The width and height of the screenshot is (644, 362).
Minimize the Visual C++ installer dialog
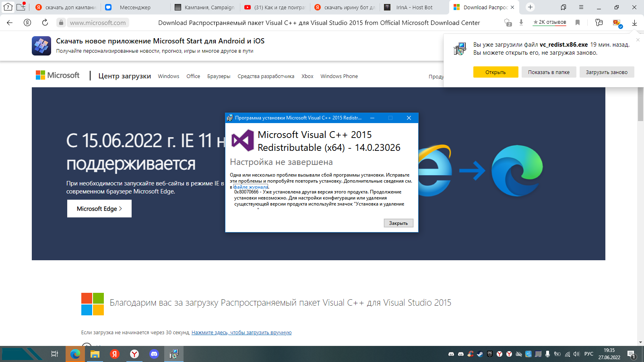coord(372,118)
